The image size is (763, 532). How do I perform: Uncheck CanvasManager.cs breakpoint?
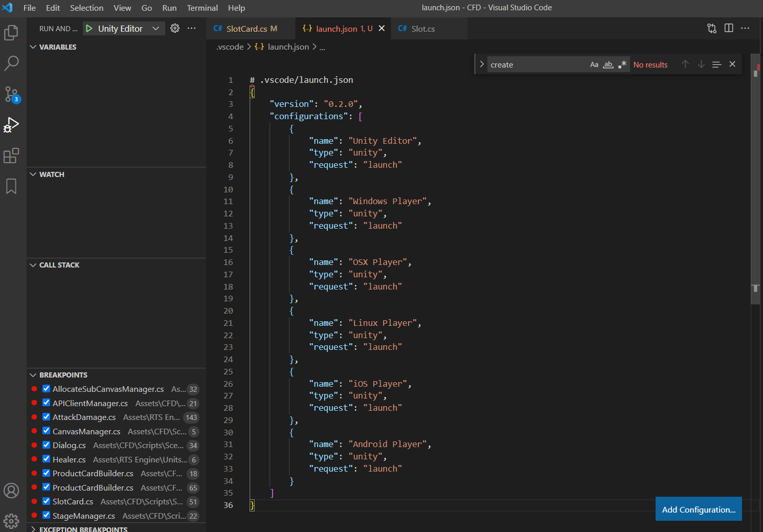(46, 431)
